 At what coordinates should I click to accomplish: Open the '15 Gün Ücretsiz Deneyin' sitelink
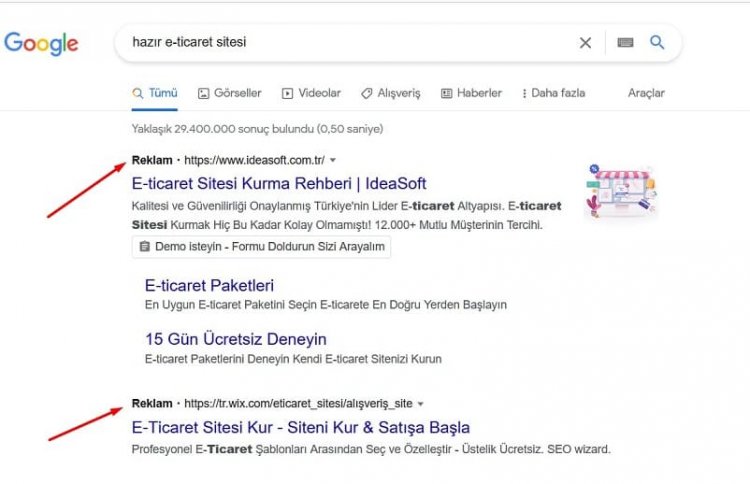pyautogui.click(x=236, y=339)
